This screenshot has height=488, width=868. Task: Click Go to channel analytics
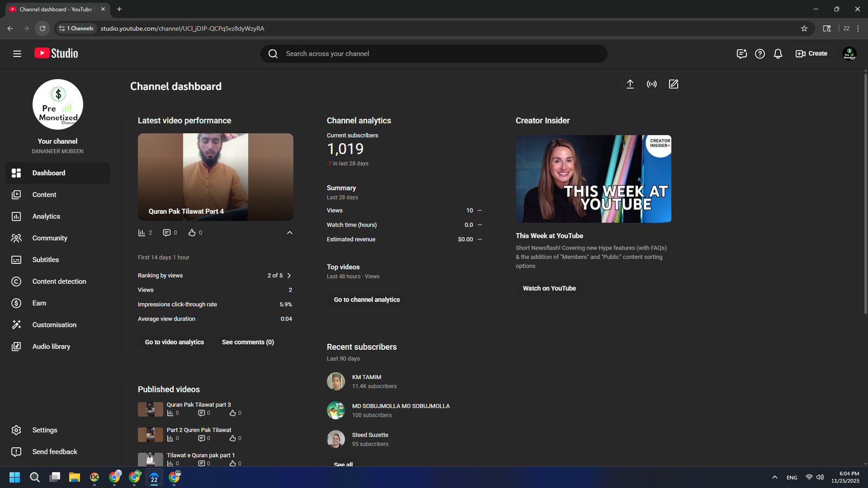point(367,299)
